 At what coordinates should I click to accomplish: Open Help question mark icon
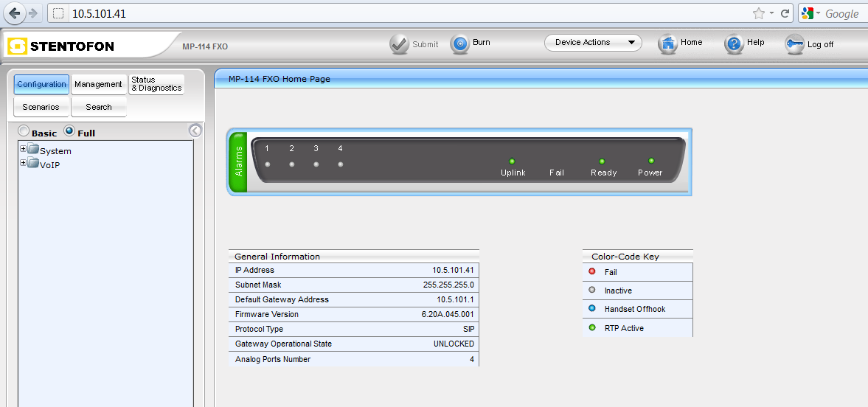pyautogui.click(x=735, y=44)
